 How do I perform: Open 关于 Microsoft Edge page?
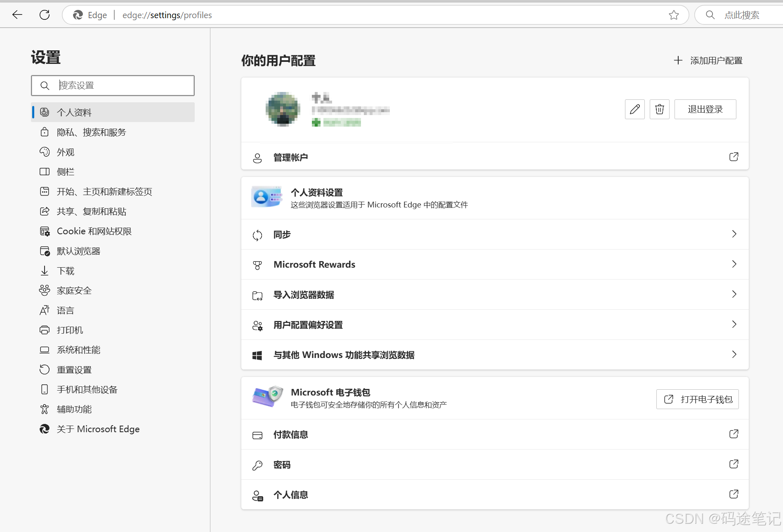[x=113, y=429]
